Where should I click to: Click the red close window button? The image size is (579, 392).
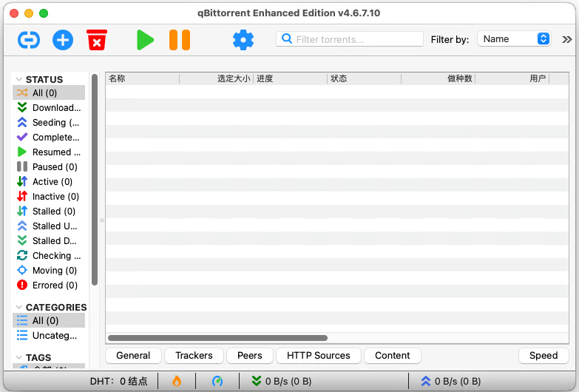(x=14, y=13)
